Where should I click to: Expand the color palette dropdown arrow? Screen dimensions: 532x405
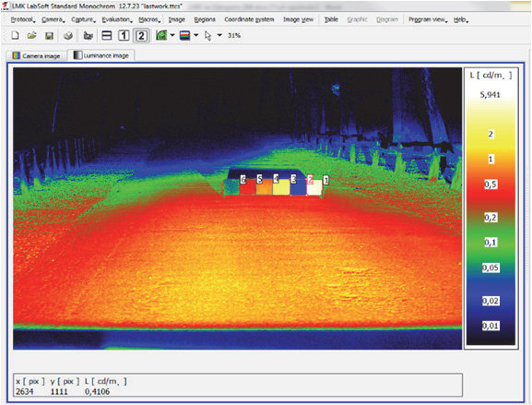[196, 35]
